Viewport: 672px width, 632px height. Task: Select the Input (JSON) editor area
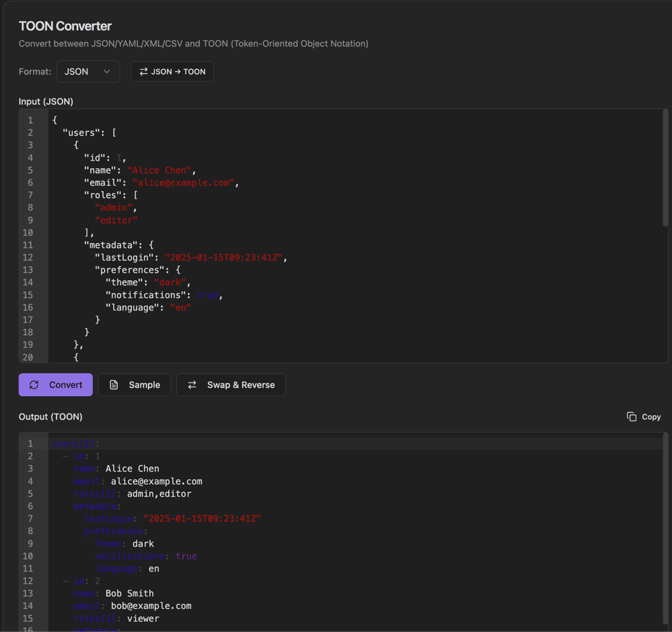pyautogui.click(x=318, y=236)
